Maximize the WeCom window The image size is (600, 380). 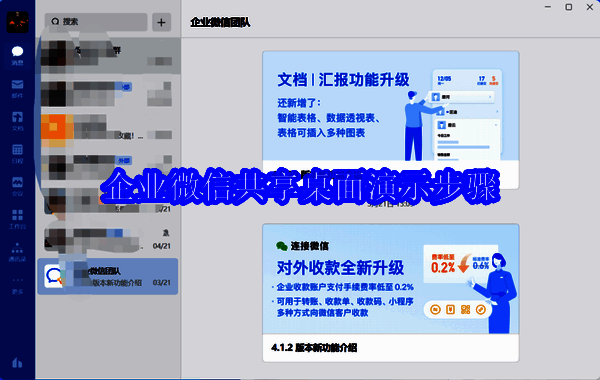(x=569, y=7)
